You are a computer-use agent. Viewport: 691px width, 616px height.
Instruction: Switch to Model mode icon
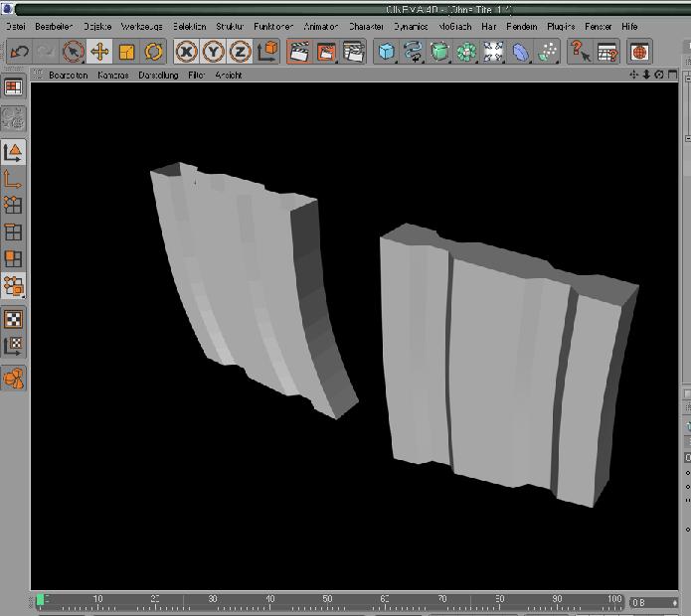[13, 152]
